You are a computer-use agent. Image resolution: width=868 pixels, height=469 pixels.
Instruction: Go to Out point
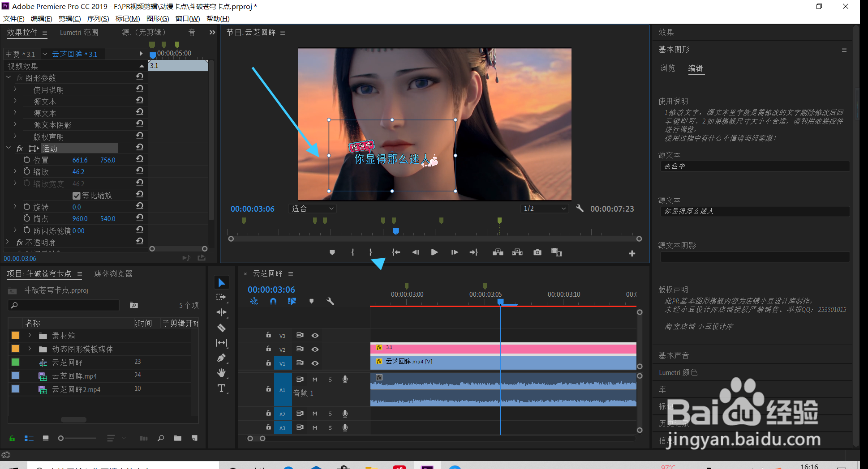point(473,252)
